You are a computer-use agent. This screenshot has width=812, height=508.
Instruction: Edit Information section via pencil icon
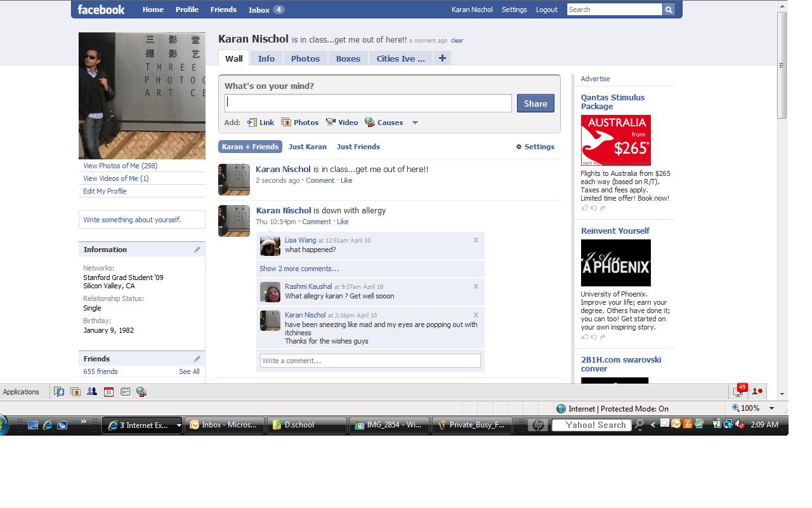tap(197, 250)
